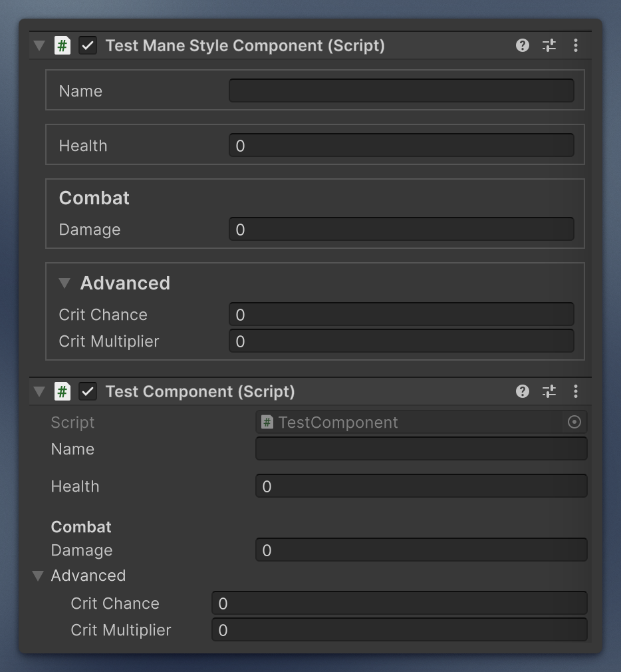Open presets for Test Component (Script)
Viewport: 621px width, 672px height.
(549, 391)
